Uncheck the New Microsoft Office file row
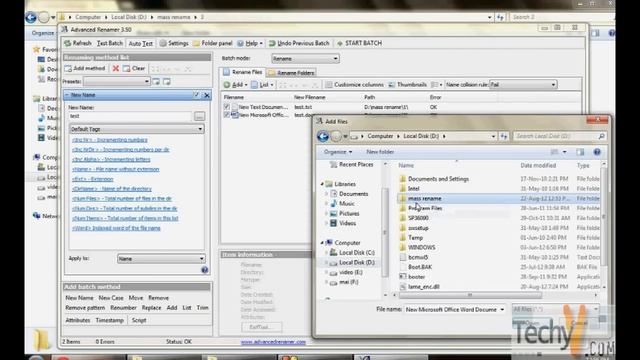 (x=227, y=115)
